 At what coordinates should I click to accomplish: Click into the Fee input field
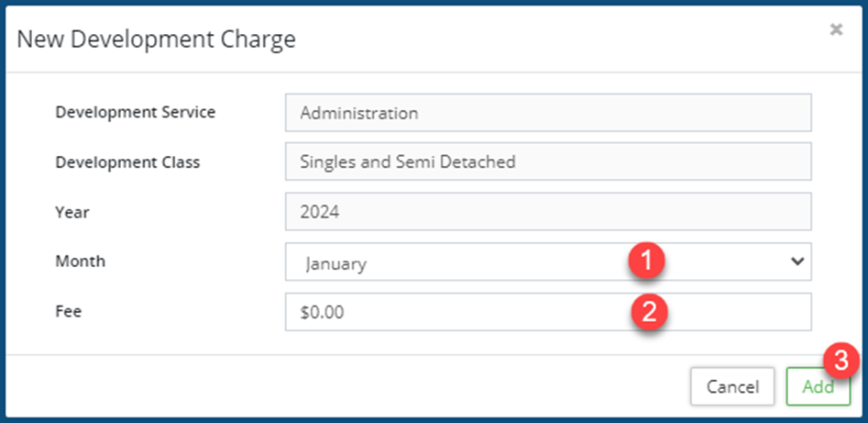[458, 312]
